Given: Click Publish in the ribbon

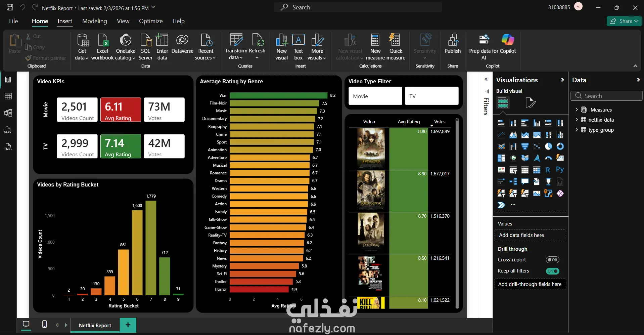Looking at the screenshot, I should pos(453,44).
